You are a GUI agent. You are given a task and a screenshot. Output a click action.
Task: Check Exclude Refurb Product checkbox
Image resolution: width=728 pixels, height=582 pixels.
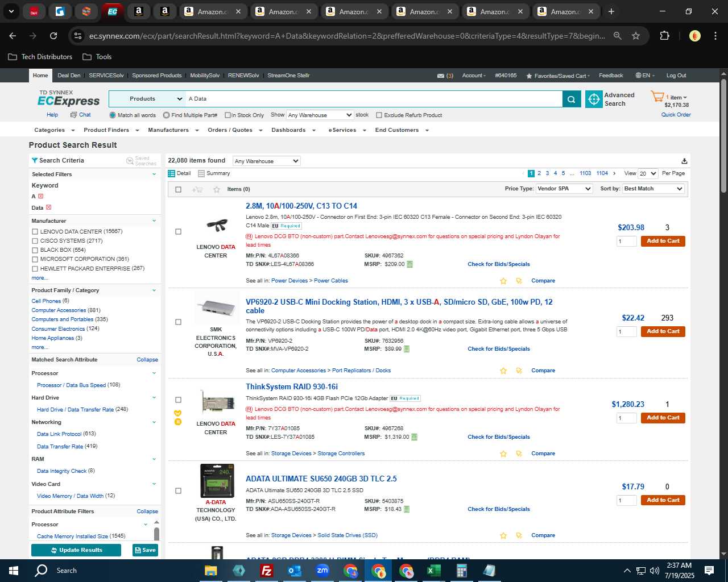click(x=379, y=115)
